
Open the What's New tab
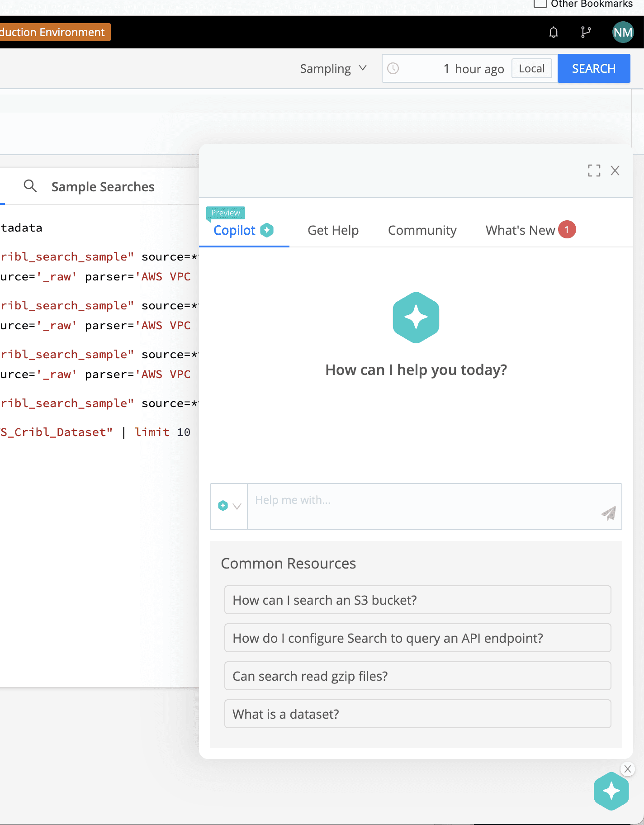pos(520,230)
